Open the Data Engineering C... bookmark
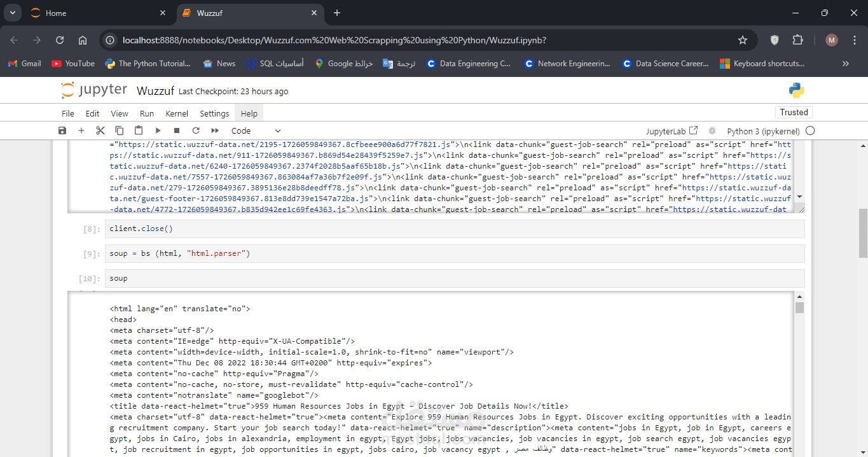 [x=469, y=64]
